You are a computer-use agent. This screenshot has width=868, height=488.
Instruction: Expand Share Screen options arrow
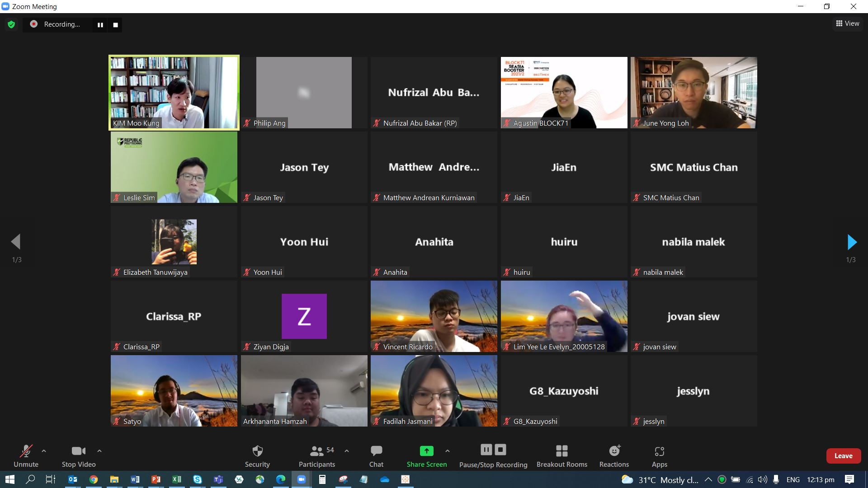pyautogui.click(x=448, y=451)
